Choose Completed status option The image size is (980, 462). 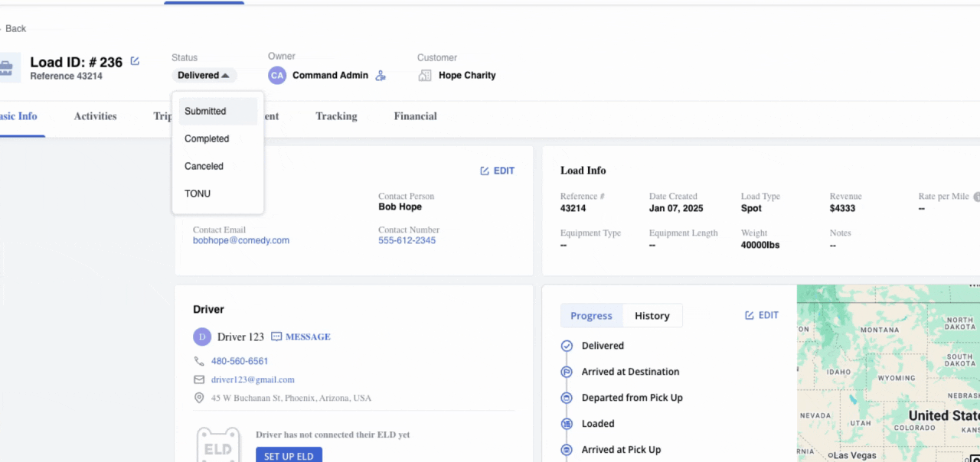207,138
